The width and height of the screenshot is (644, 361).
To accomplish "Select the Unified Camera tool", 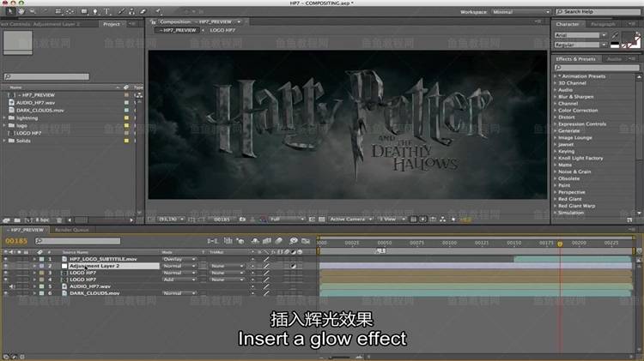I will click(58, 11).
